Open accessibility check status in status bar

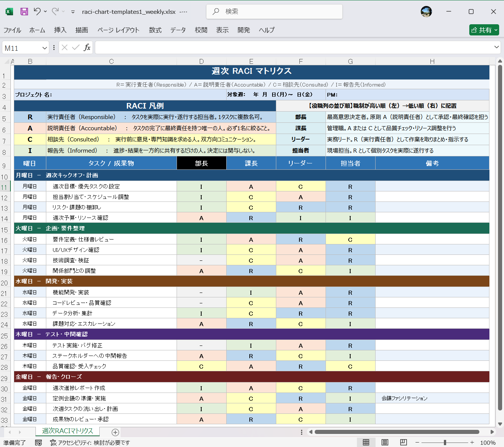(90, 443)
